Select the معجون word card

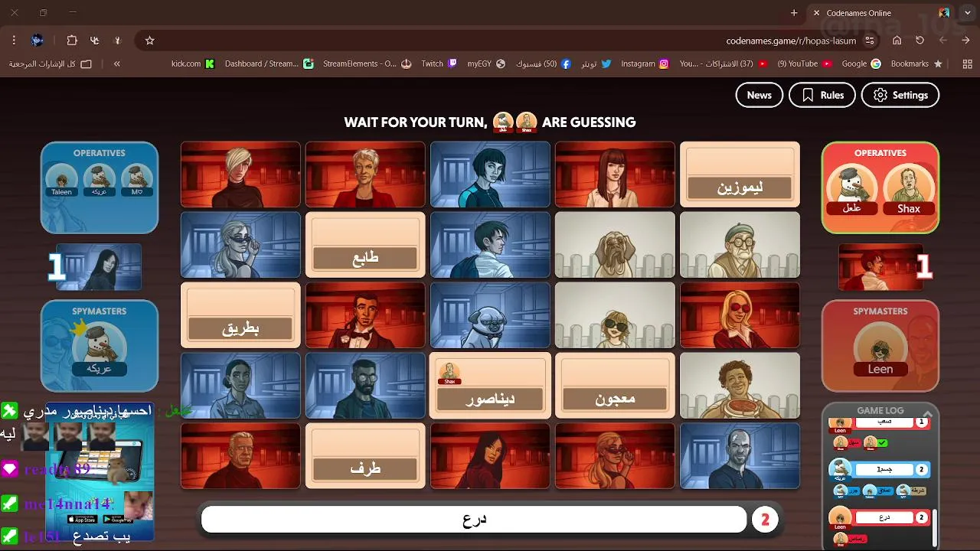click(x=615, y=385)
